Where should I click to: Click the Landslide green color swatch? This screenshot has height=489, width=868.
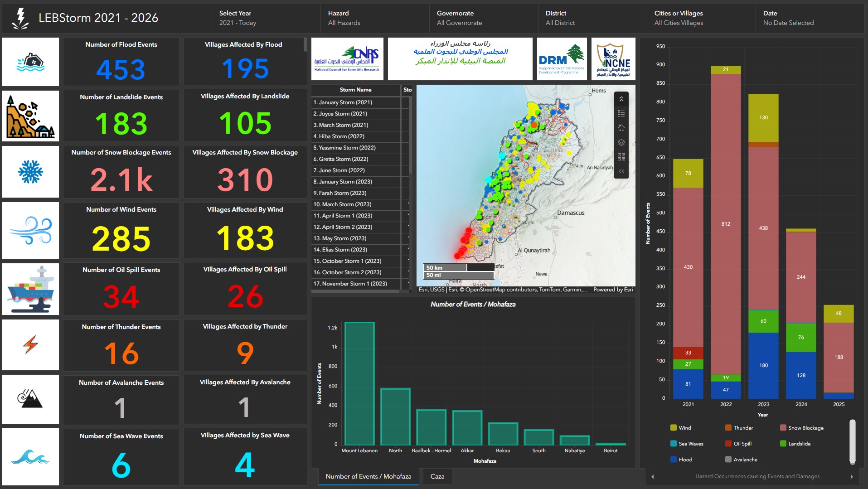783,444
